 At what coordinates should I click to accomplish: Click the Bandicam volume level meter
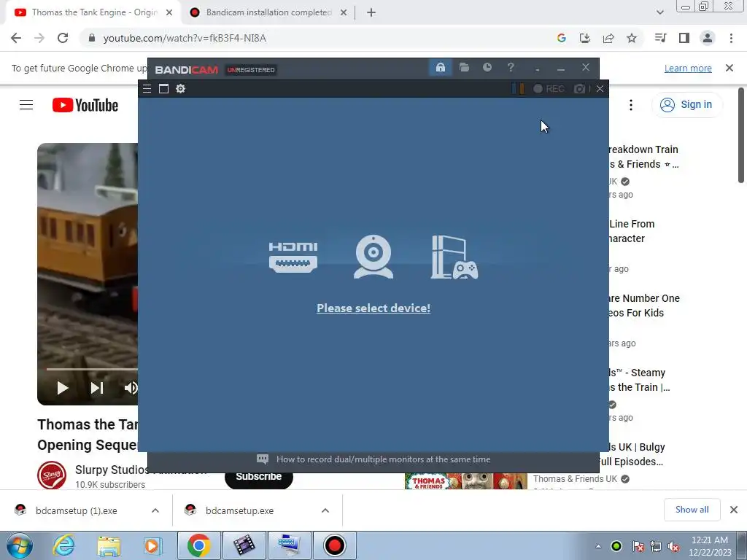[x=518, y=88]
